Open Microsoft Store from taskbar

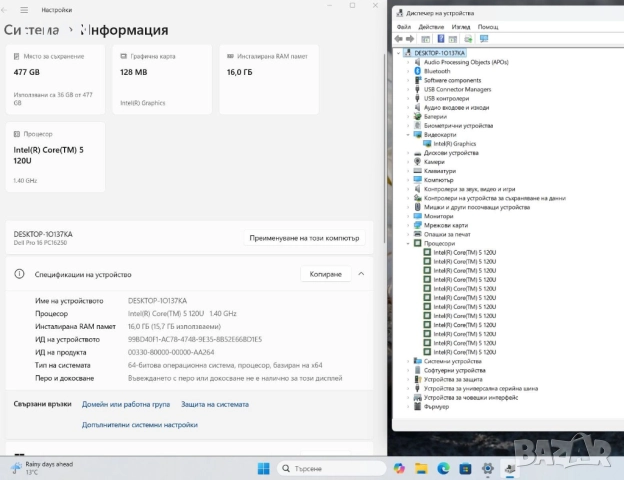click(465, 468)
